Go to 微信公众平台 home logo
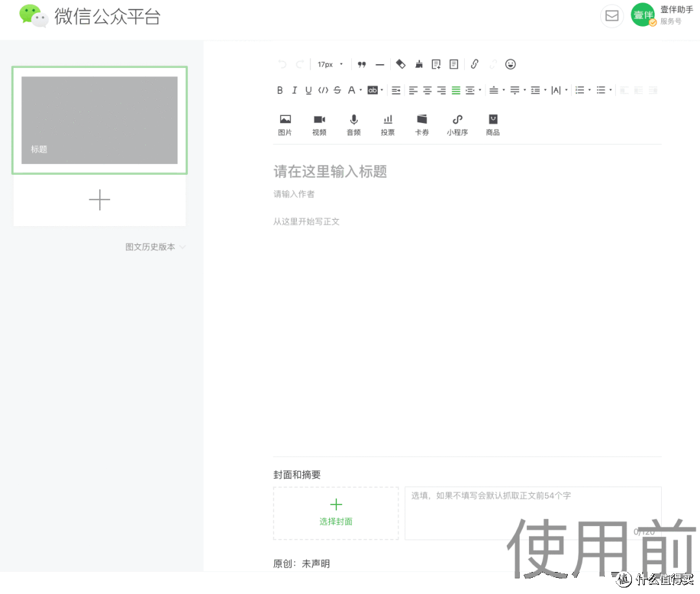Viewport: 700px width, 594px height. click(89, 16)
